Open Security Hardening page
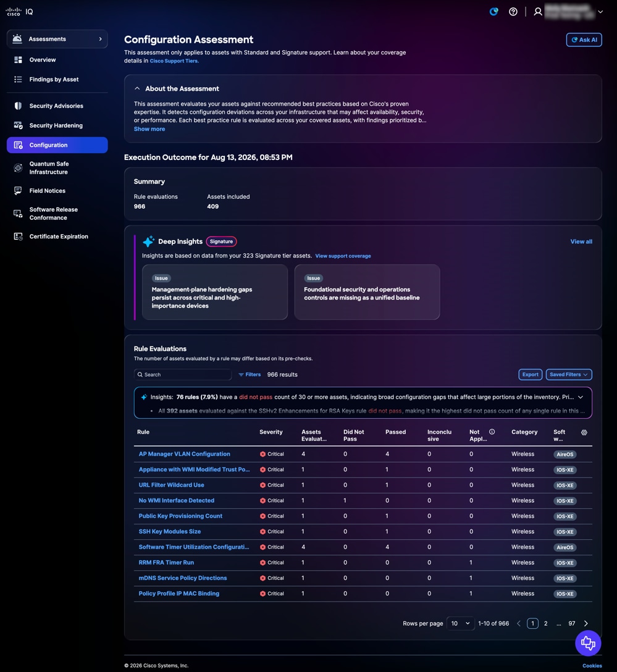The width and height of the screenshot is (617, 672). [56, 125]
